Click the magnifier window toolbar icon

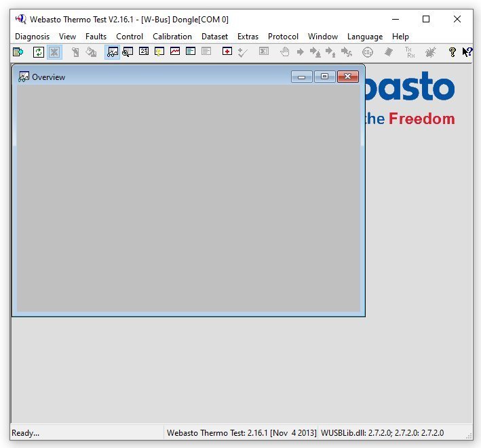pyautogui.click(x=128, y=52)
